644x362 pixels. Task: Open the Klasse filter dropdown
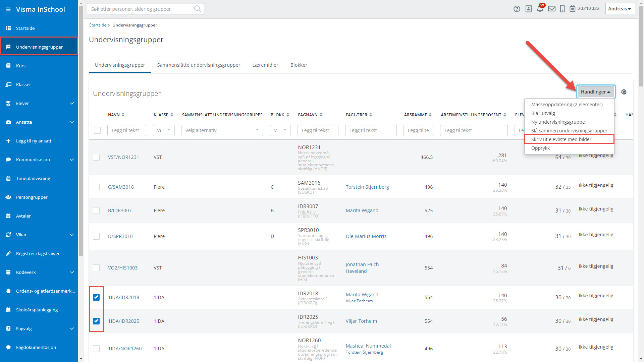click(x=164, y=130)
